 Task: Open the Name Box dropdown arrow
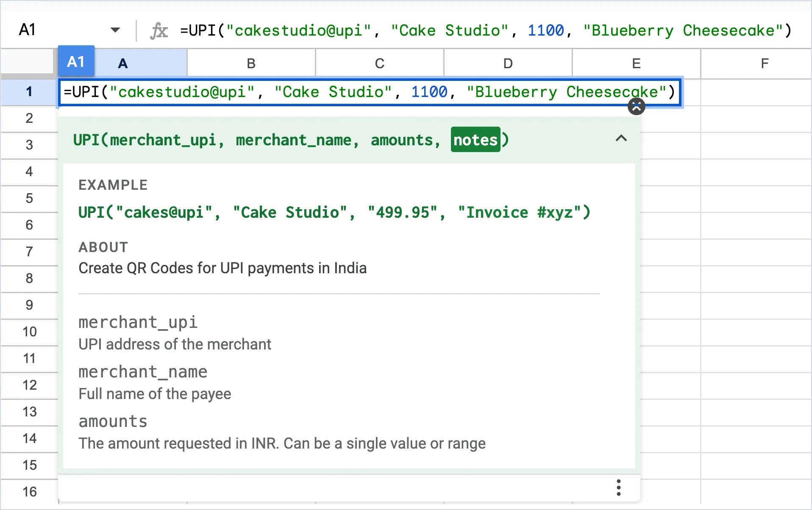coord(115,30)
